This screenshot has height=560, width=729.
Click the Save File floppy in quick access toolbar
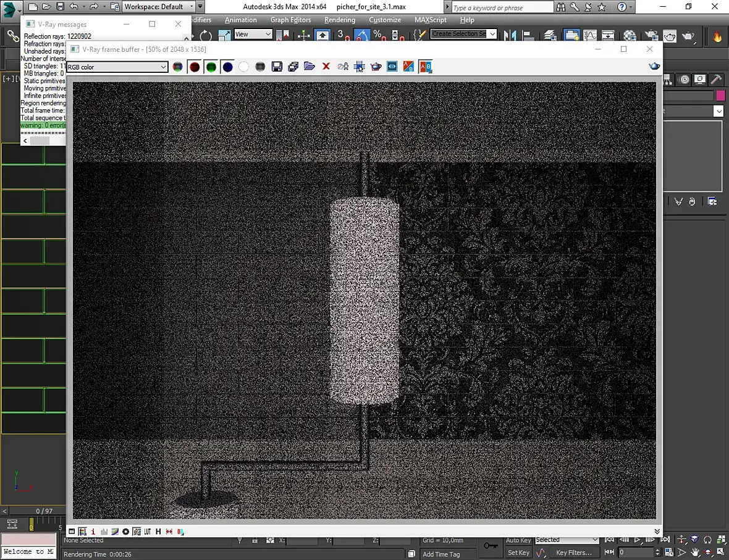pyautogui.click(x=60, y=7)
